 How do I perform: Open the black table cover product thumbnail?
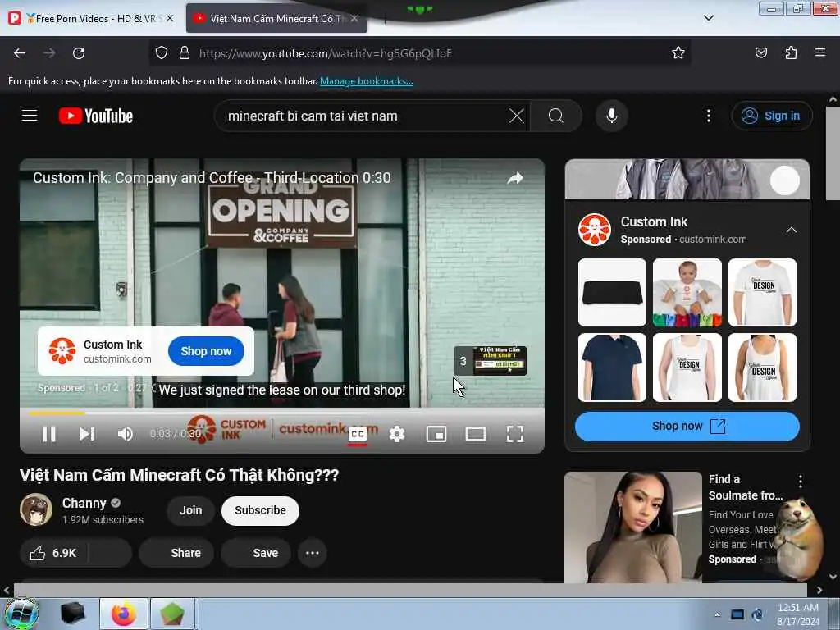[x=612, y=293]
